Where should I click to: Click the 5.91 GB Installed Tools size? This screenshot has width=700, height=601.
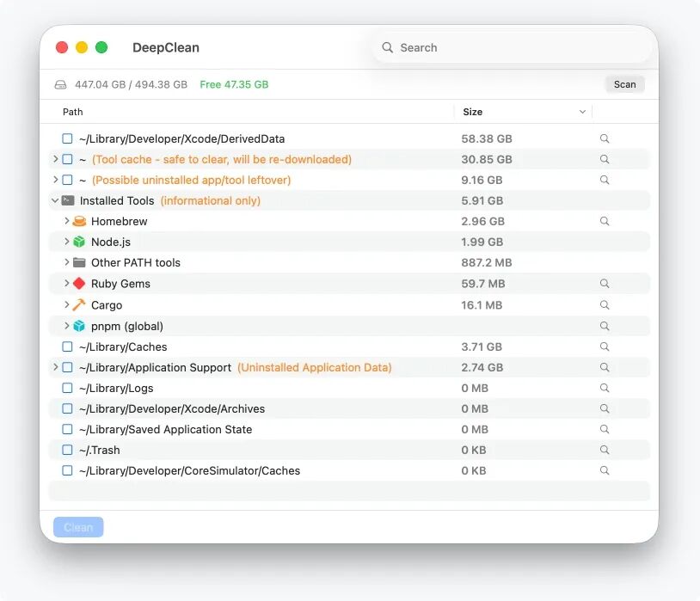[x=482, y=200]
